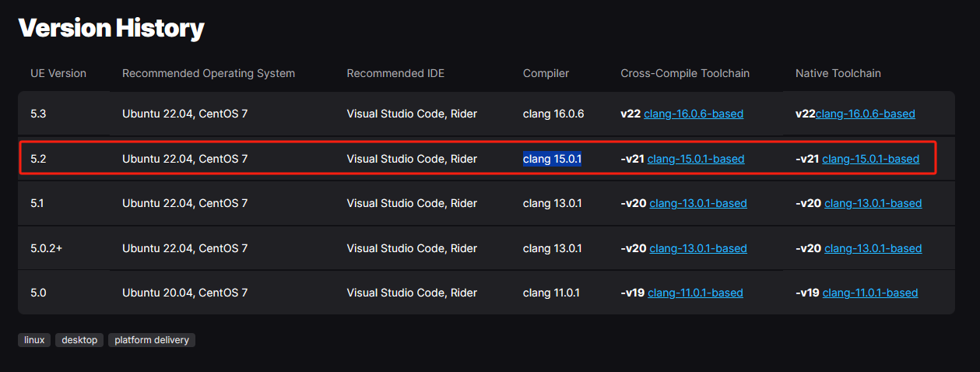980x372 pixels.
Task: Select the platform delivery tag
Action: [152, 340]
